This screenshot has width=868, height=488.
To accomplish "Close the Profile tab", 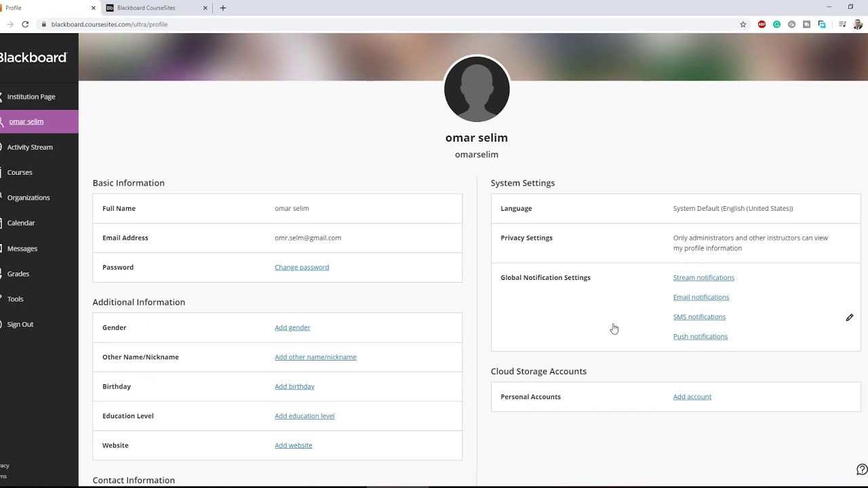I will tap(94, 8).
